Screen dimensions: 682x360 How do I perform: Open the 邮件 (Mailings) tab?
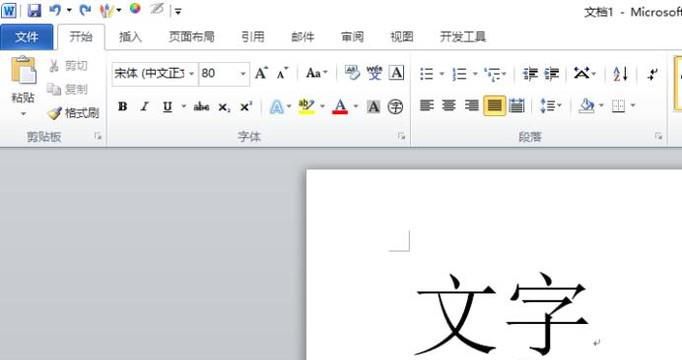(x=302, y=37)
